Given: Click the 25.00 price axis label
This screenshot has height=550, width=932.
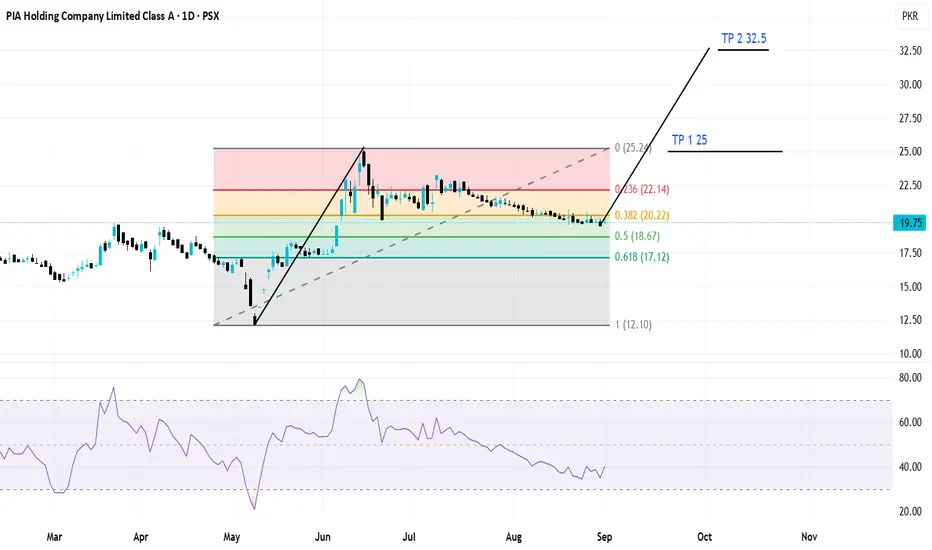Looking at the screenshot, I should 910,152.
